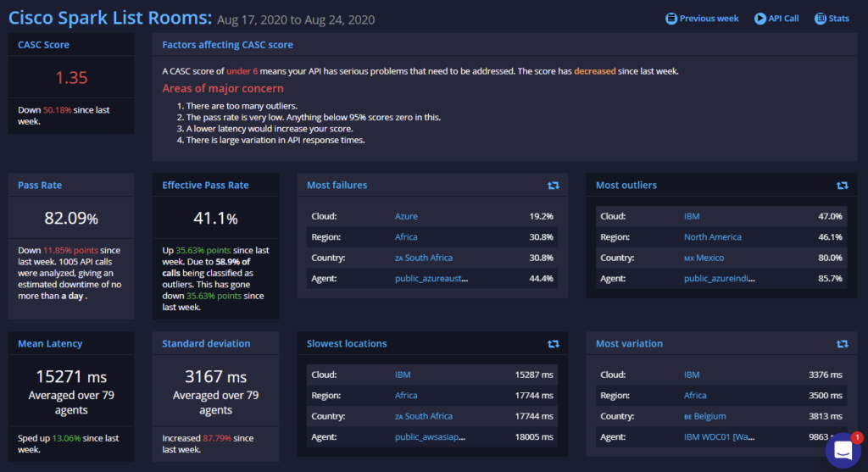Click the Mean Latency panel title

click(x=50, y=344)
